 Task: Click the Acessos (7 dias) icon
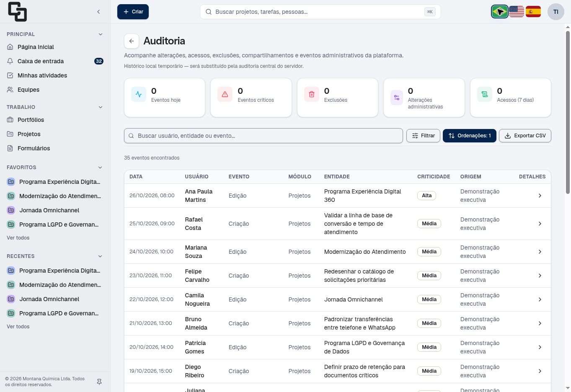485,94
